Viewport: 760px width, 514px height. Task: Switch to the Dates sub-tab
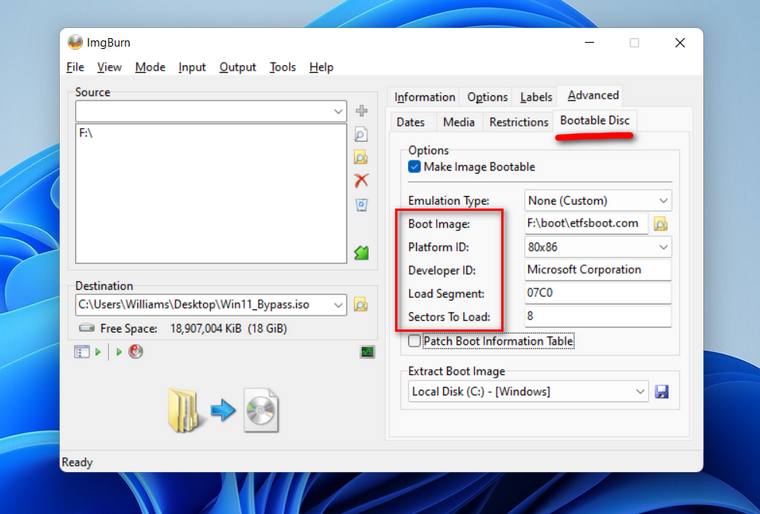(x=411, y=122)
